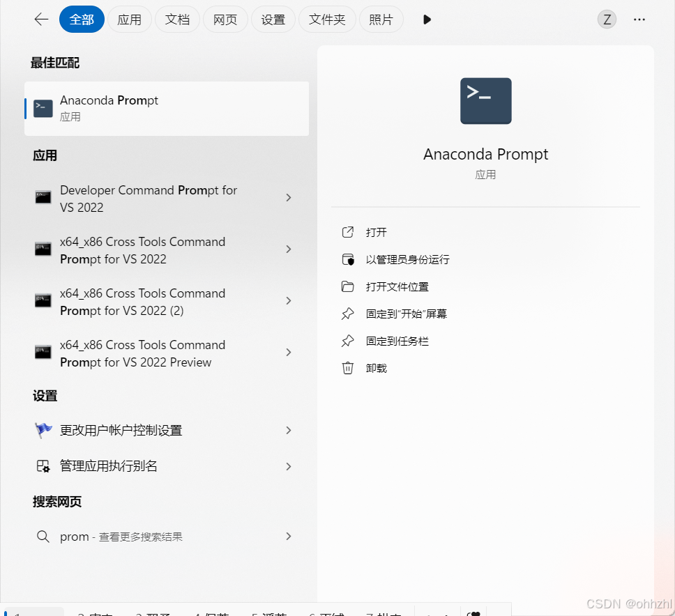The image size is (675, 616).
Task: Click the open-external icon beside 打开
Action: [348, 232]
